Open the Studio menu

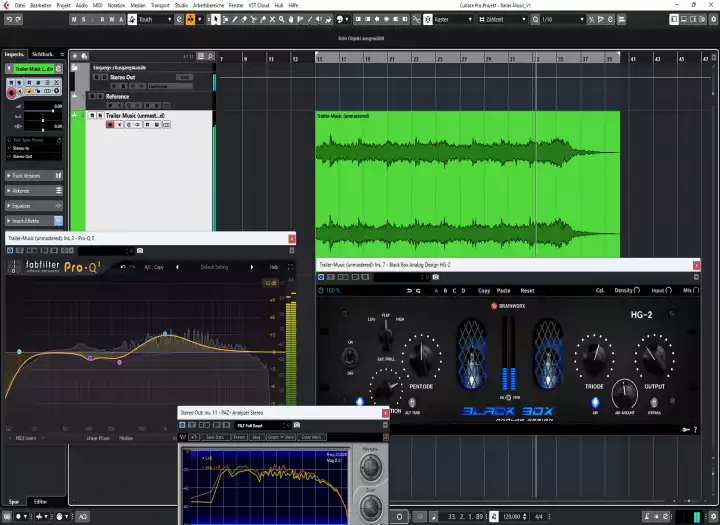(x=181, y=5)
